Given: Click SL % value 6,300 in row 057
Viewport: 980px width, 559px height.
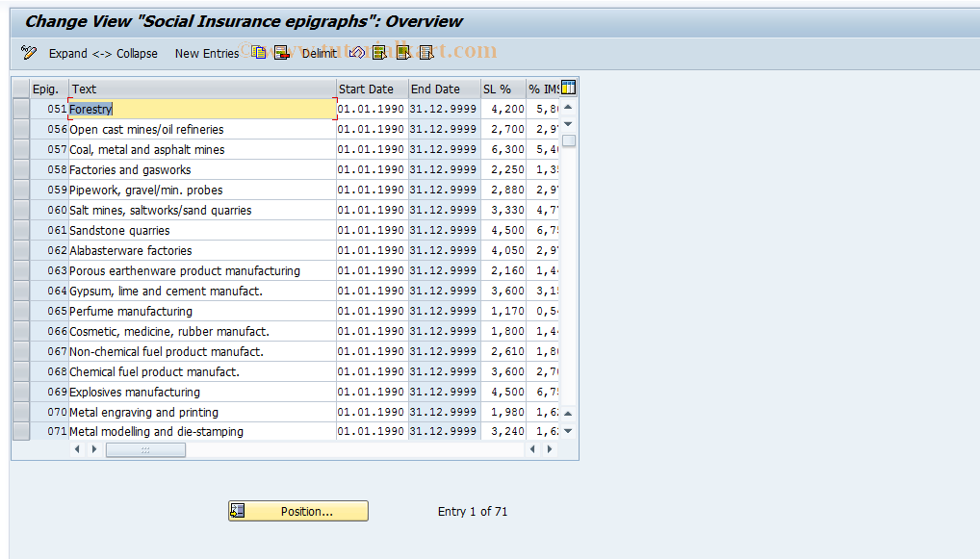Looking at the screenshot, I should 503,149.
